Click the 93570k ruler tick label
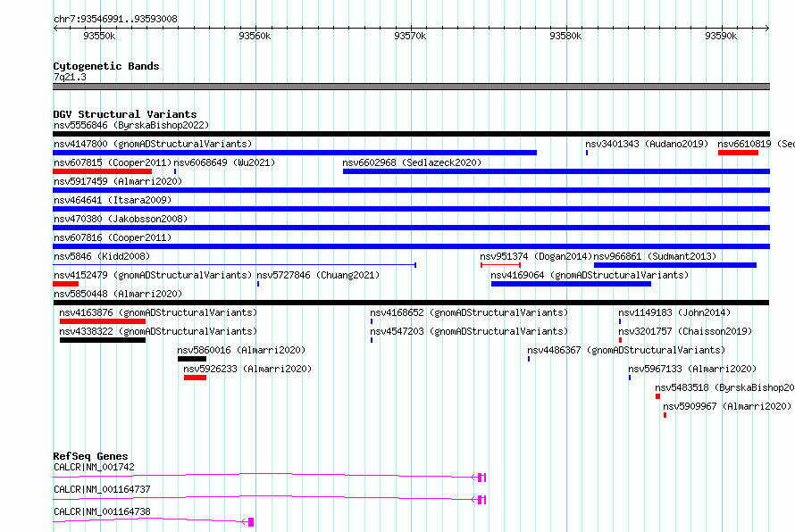795x532 pixels. pyautogui.click(x=410, y=36)
